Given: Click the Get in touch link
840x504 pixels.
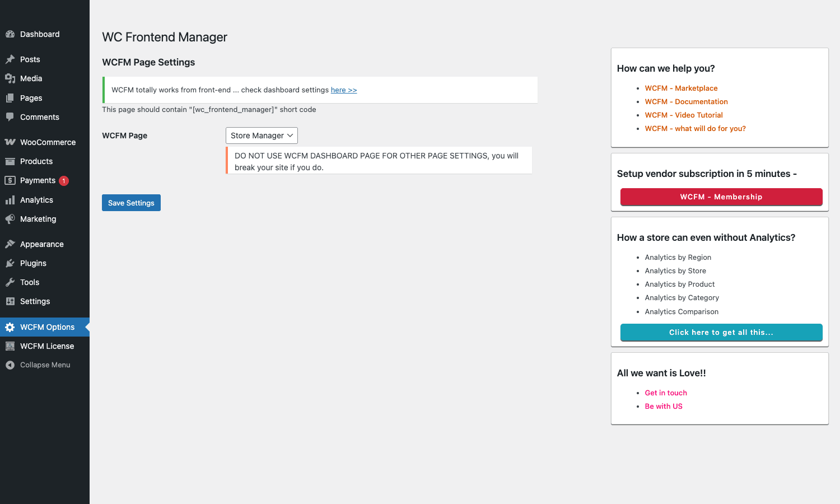Looking at the screenshot, I should coord(666,393).
